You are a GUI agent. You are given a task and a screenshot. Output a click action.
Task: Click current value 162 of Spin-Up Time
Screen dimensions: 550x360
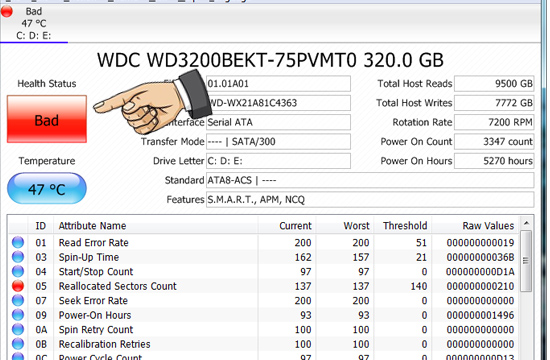click(303, 257)
